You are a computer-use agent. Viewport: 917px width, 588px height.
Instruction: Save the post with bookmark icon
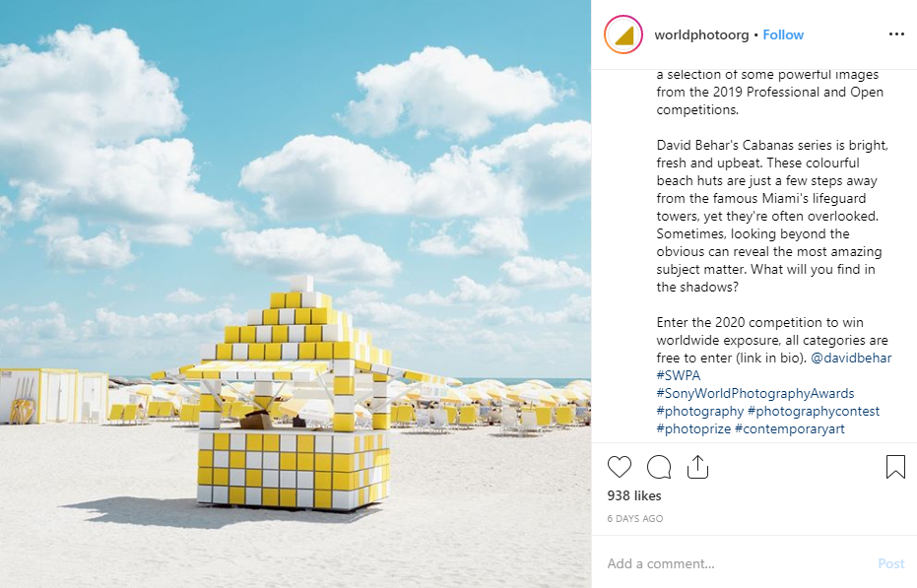895,467
